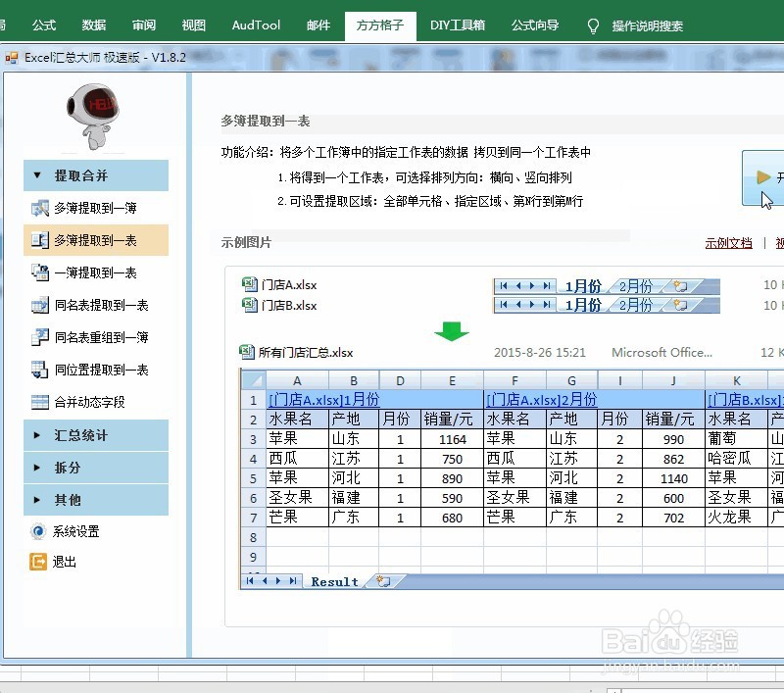The height and width of the screenshot is (693, 784).
Task: Switch to the 审阅 ribbon tab
Action: tap(144, 25)
